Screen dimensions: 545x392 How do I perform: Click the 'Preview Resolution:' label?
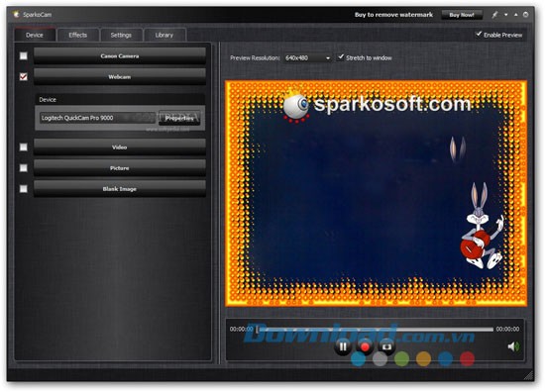(255, 58)
